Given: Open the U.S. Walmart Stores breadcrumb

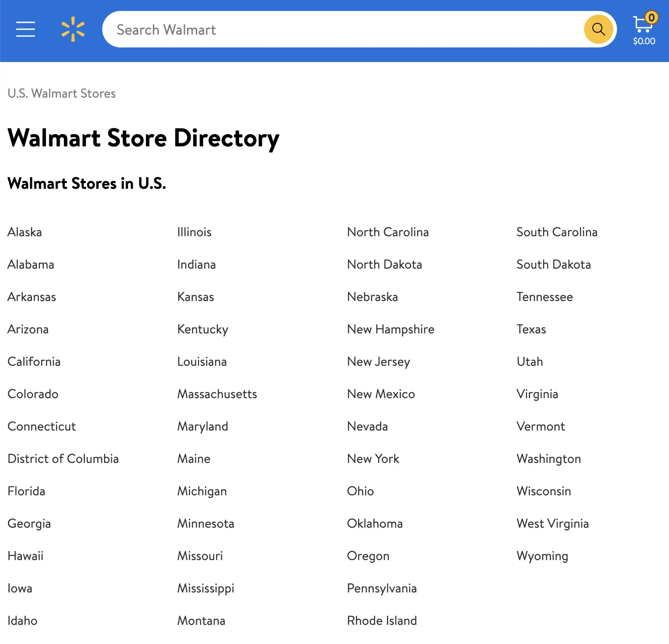Looking at the screenshot, I should pyautogui.click(x=62, y=93).
